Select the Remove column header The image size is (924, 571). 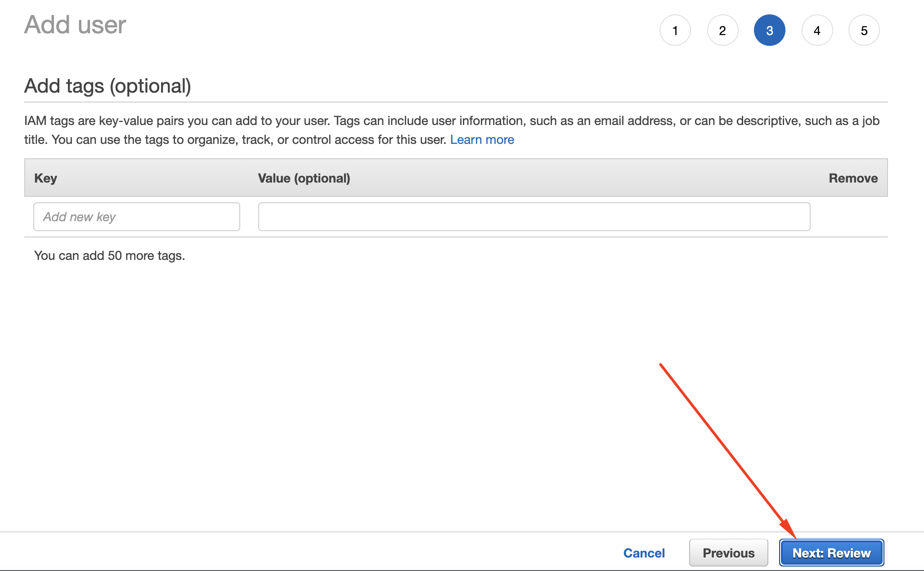click(x=853, y=178)
